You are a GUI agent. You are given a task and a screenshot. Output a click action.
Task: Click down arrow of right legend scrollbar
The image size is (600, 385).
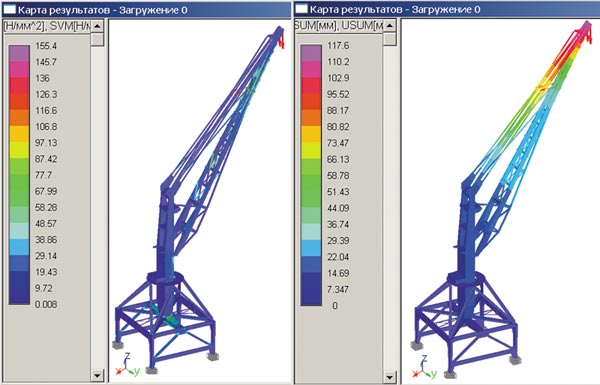point(390,377)
